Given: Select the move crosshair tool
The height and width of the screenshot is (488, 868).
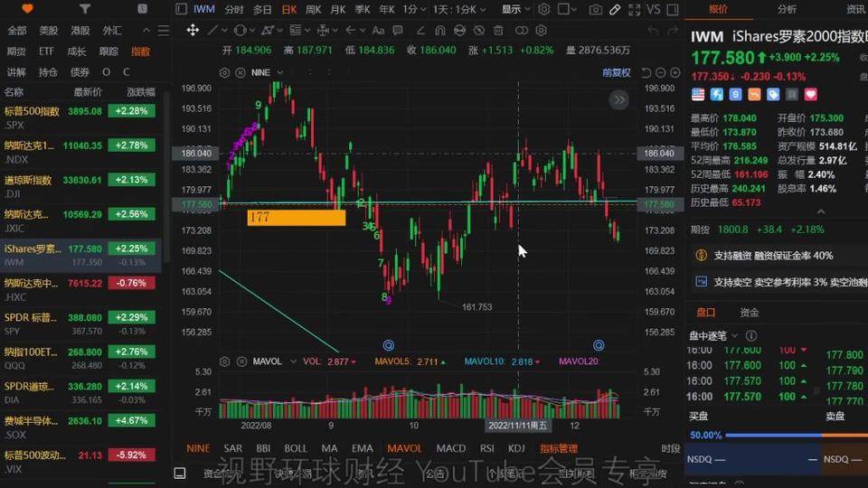Looking at the screenshot, I should pos(193,30).
